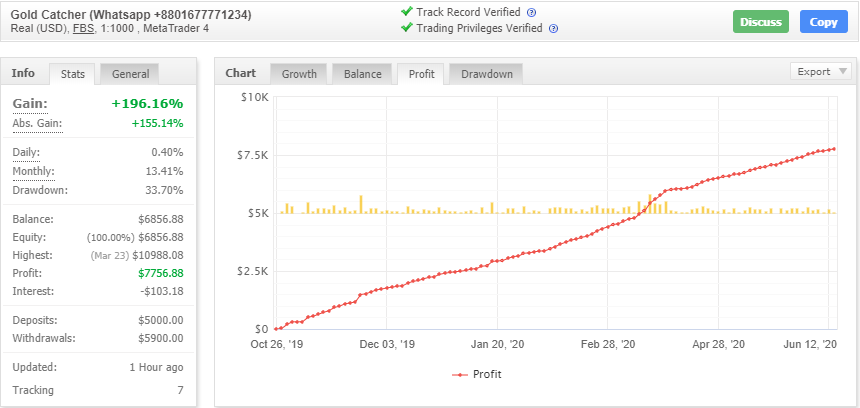This screenshot has height=408, width=860.
Task: Click the Apr 28, '20 axis label
Action: [x=718, y=344]
